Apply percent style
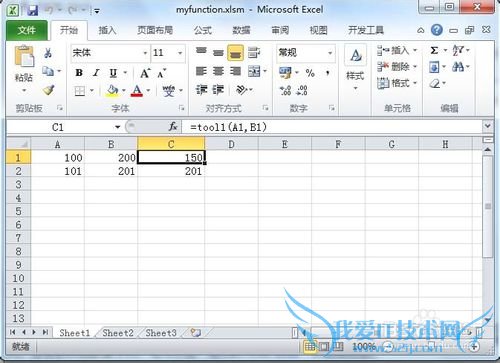The height and width of the screenshot is (363, 500). (310, 73)
